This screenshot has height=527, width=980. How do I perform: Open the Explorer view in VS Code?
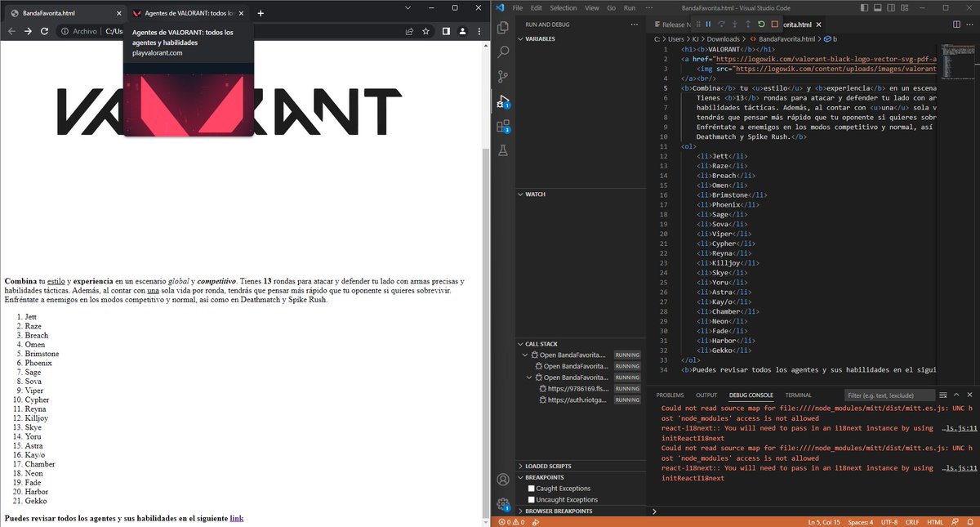tap(503, 27)
